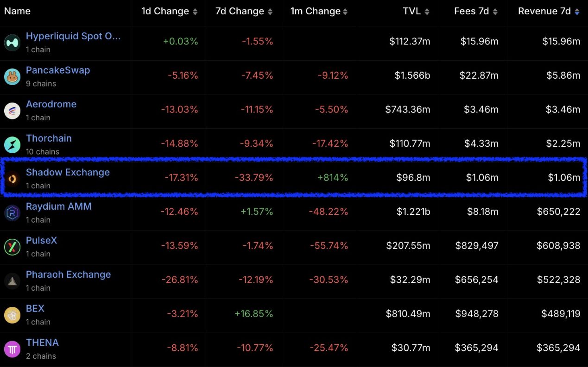Click the Thorchain lightning logo icon
Viewport: 588px width, 367px height.
click(12, 145)
